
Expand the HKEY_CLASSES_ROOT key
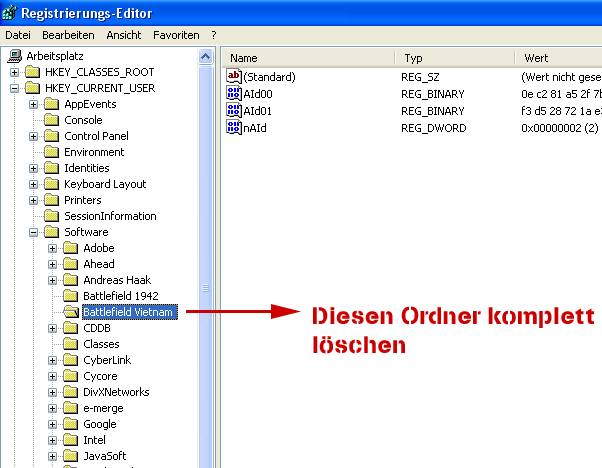tap(15, 72)
